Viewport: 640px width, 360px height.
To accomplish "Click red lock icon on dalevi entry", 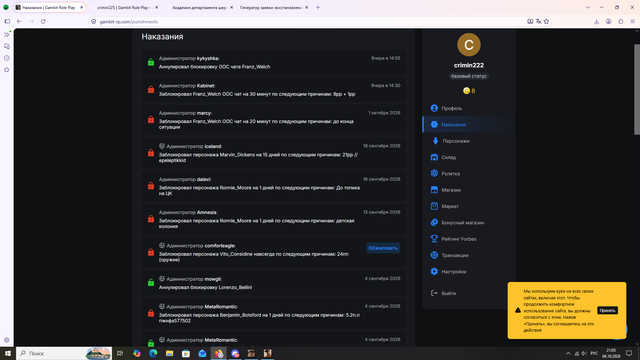I will pos(151,186).
